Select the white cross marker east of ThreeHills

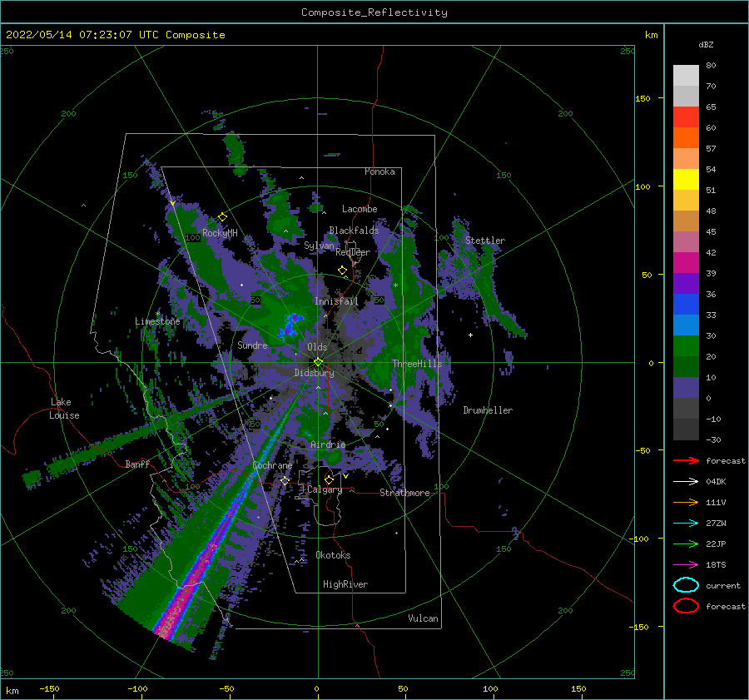(470, 335)
